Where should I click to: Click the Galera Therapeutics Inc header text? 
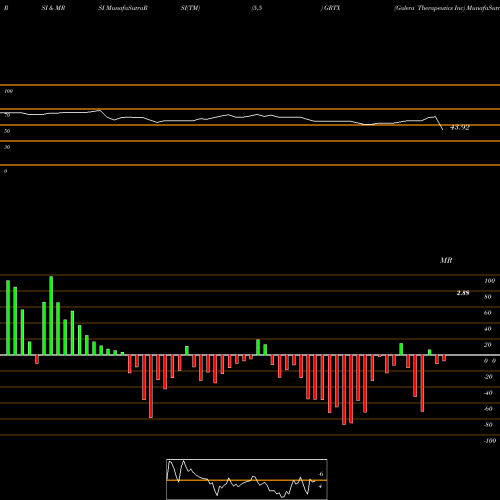(x=429, y=8)
